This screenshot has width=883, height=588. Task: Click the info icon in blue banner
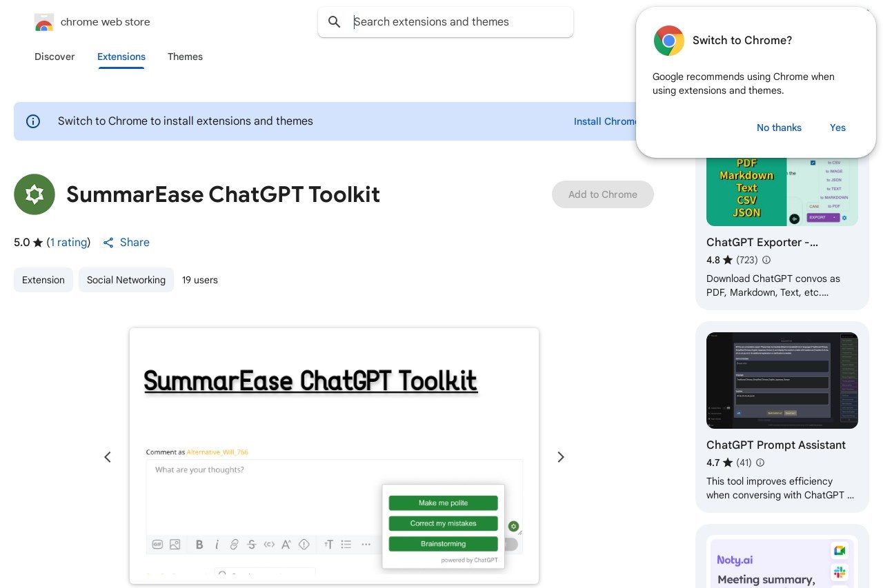33,121
